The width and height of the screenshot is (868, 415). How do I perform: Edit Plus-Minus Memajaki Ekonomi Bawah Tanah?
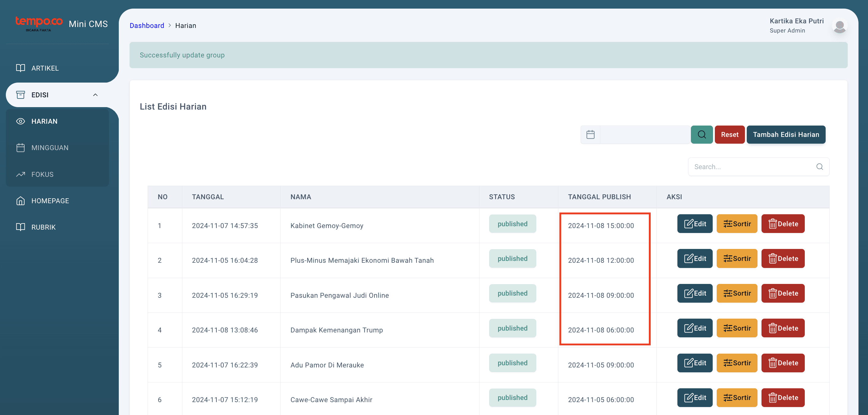coord(695,258)
